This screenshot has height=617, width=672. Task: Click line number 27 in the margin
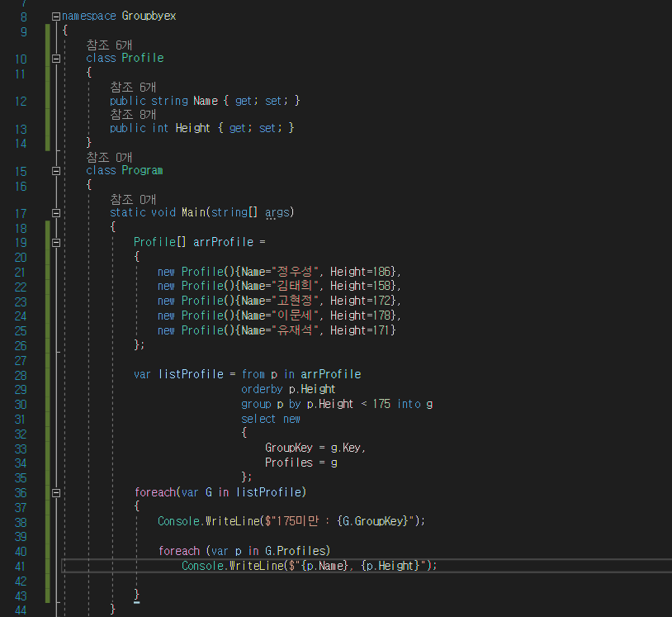point(21,361)
